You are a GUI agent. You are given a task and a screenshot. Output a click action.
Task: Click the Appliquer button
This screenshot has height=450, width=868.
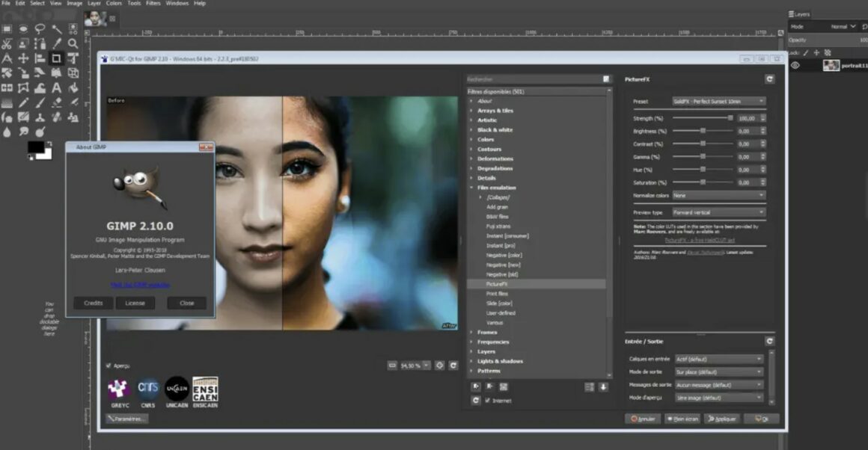(x=722, y=419)
